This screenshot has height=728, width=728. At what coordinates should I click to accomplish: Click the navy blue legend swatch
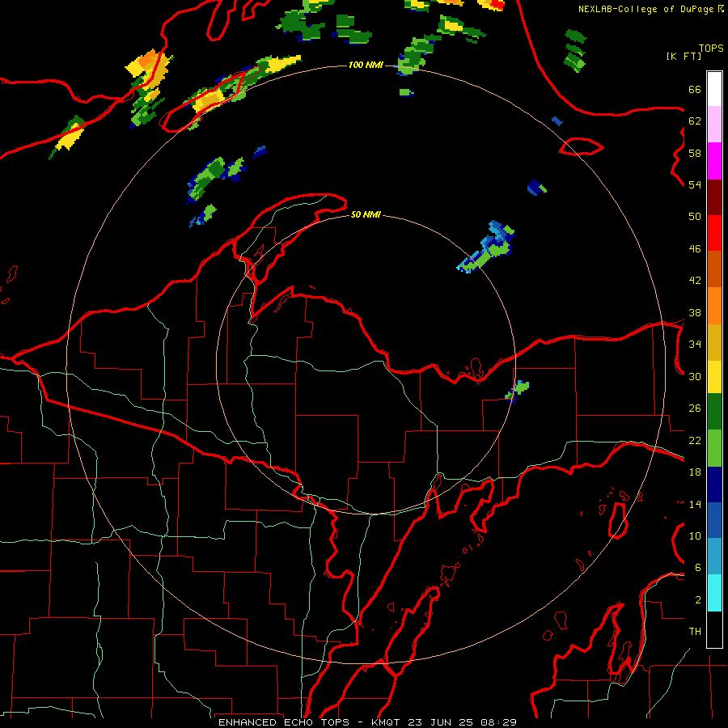coord(714,485)
